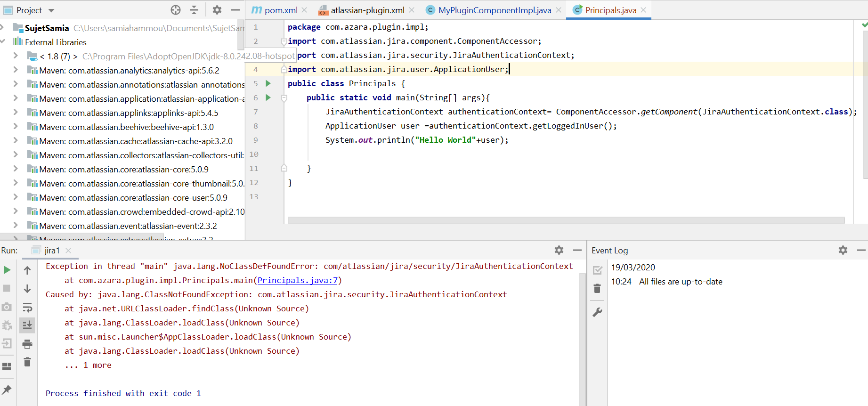The height and width of the screenshot is (406, 868).
Task: Open Run panel settings gear
Action: tap(559, 250)
